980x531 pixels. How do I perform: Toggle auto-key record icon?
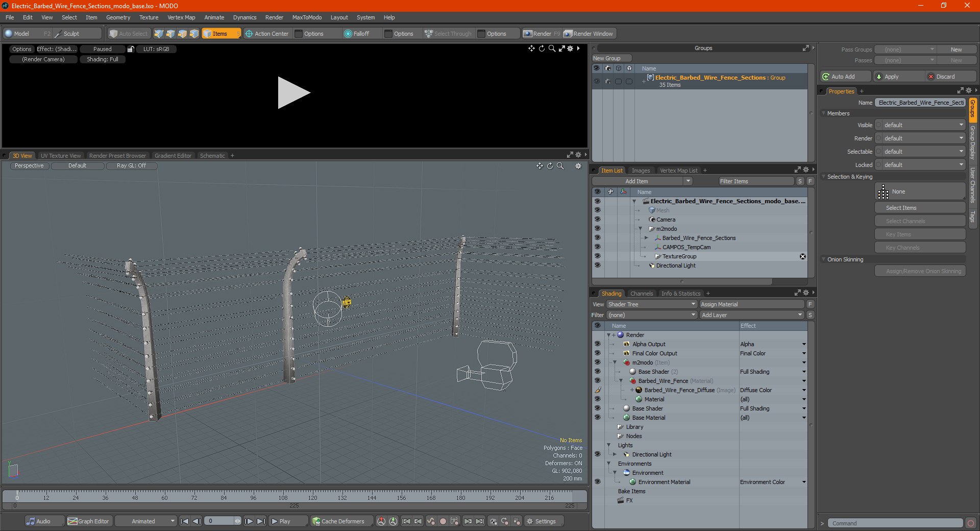pos(443,521)
